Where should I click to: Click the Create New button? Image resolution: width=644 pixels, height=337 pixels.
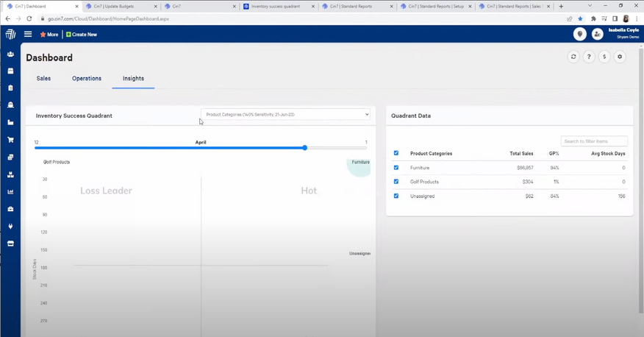click(82, 35)
